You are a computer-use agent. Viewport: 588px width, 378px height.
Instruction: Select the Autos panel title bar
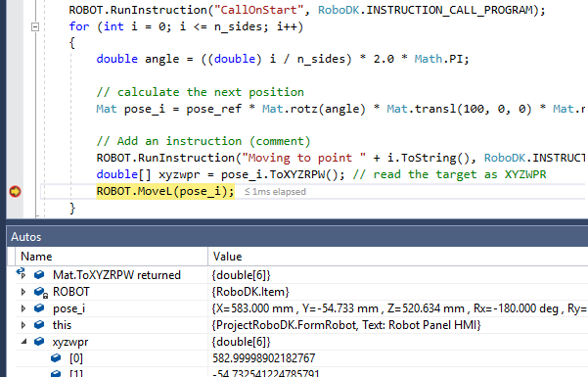[297, 237]
